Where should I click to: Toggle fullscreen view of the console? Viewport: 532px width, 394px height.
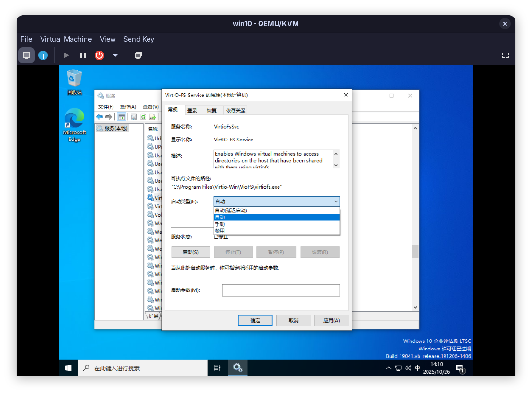coord(505,55)
